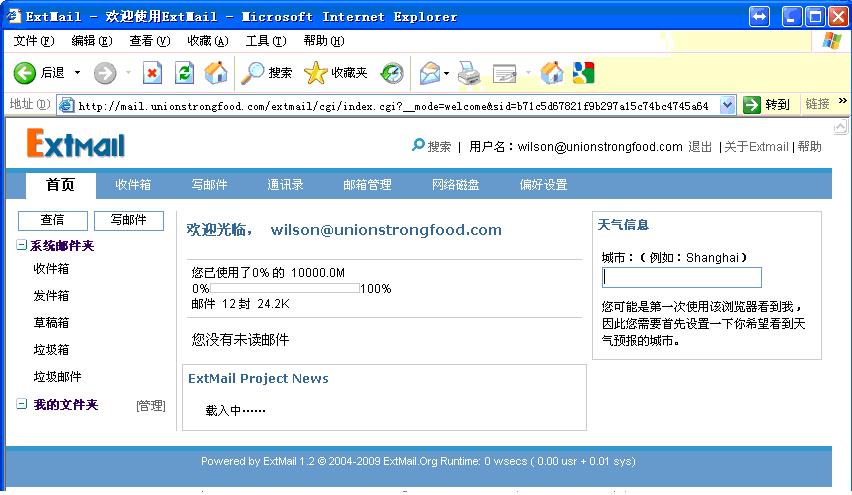Go to browser Home page icon

pos(216,73)
